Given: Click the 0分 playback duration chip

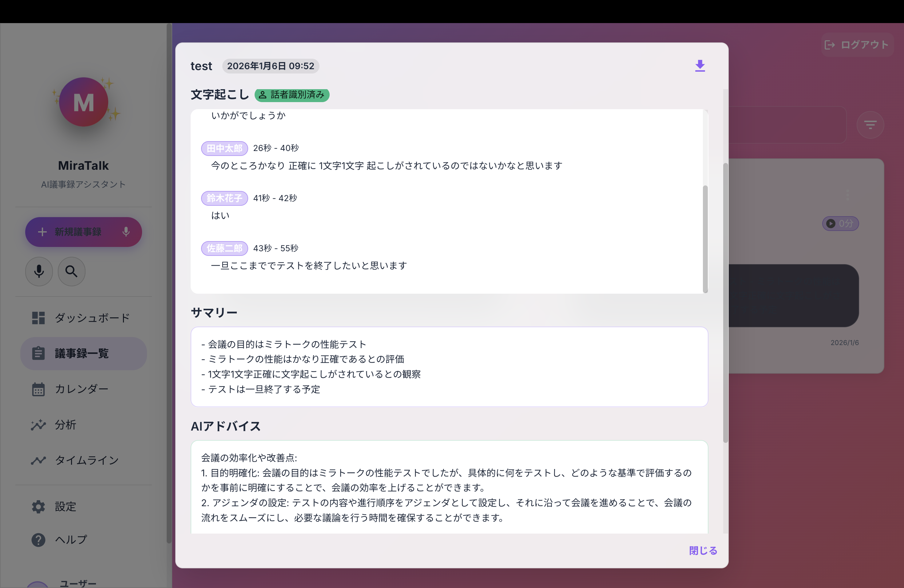Looking at the screenshot, I should tap(840, 223).
